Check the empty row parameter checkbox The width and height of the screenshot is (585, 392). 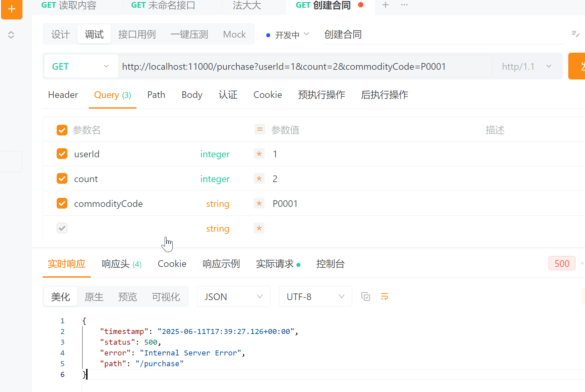tap(62, 228)
